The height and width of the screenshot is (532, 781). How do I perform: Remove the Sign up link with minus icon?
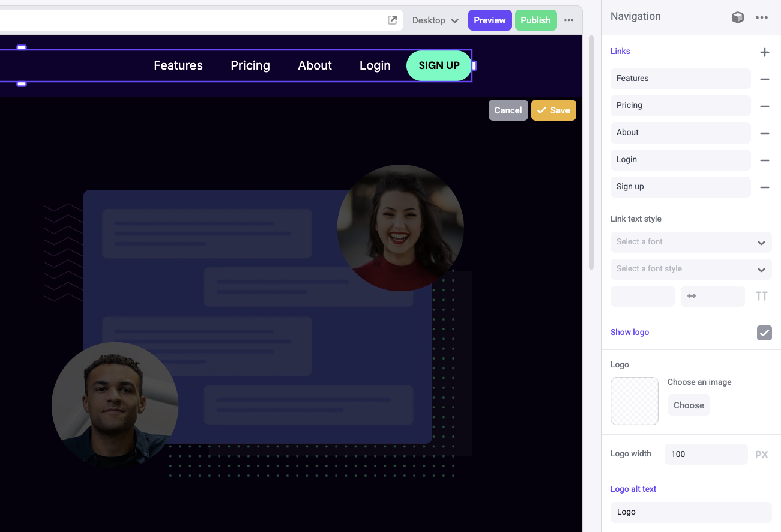(764, 187)
